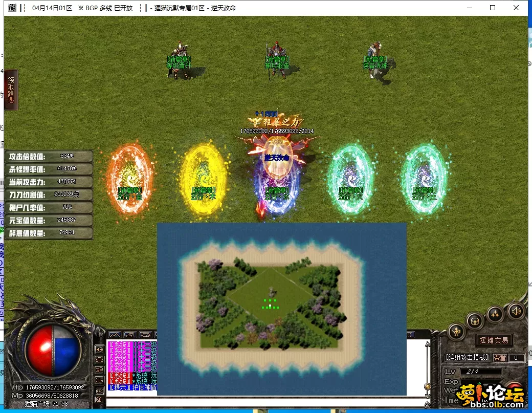532x413 pixels.
Task: Click the chat scrollbar gold knob
Action: click(x=428, y=386)
